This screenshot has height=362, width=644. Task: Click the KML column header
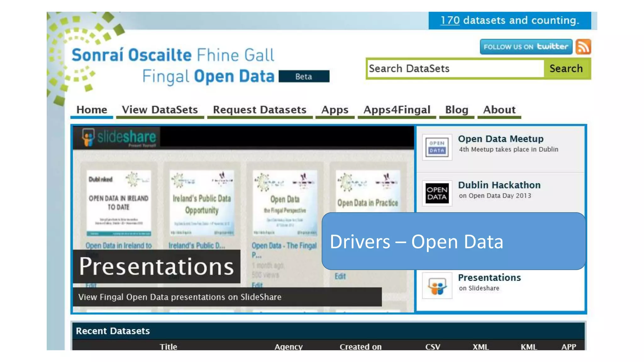click(x=529, y=347)
